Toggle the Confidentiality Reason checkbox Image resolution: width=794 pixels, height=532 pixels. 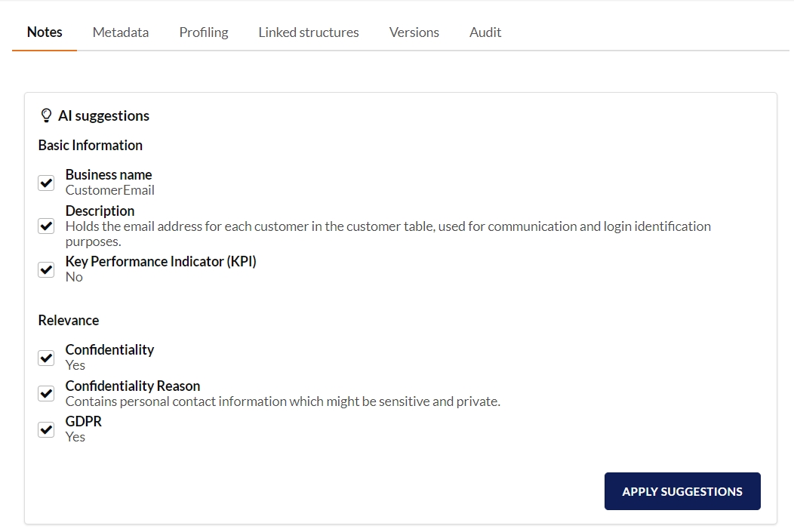pos(46,394)
